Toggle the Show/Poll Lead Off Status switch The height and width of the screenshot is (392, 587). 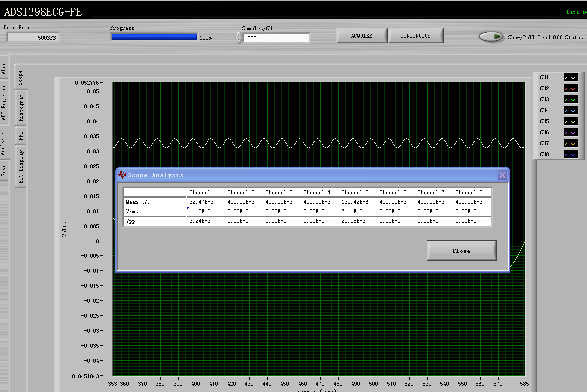click(x=492, y=37)
